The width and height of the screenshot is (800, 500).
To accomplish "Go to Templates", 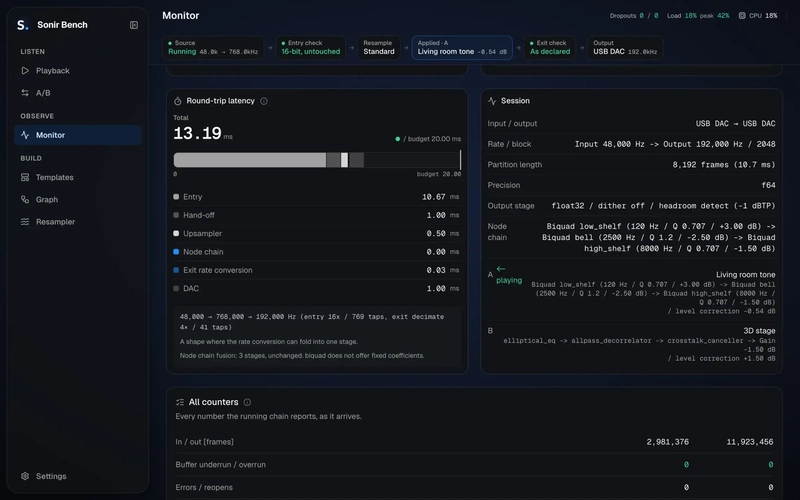I will [78, 178].
